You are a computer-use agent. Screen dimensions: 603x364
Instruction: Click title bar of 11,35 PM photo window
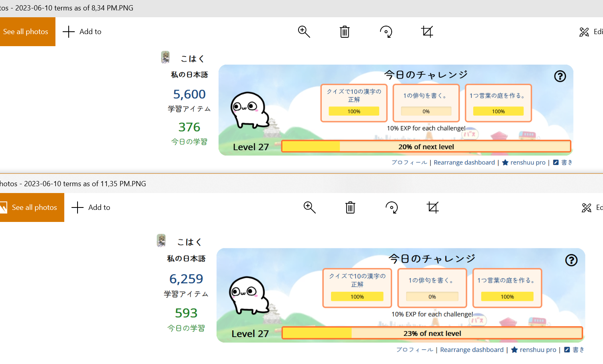coord(301,184)
